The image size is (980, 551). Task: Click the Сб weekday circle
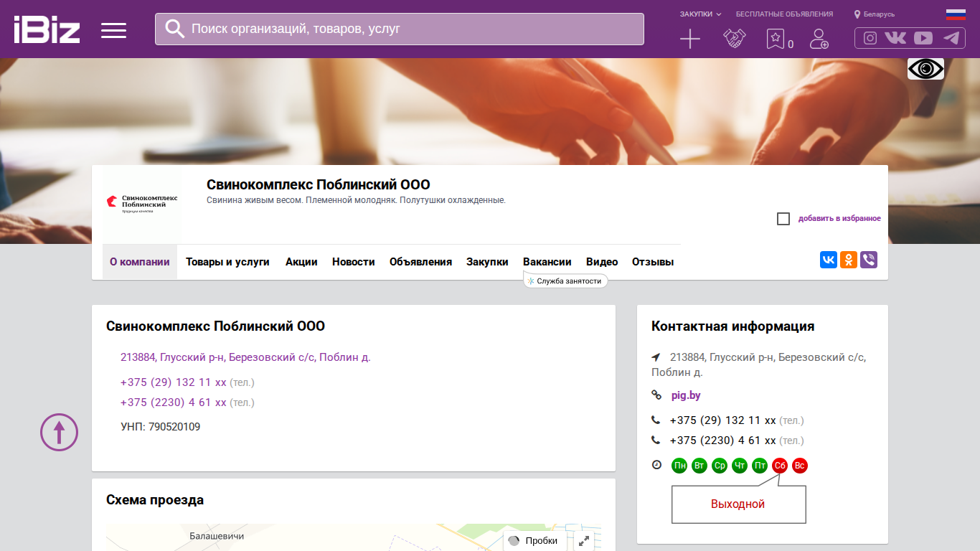point(780,466)
